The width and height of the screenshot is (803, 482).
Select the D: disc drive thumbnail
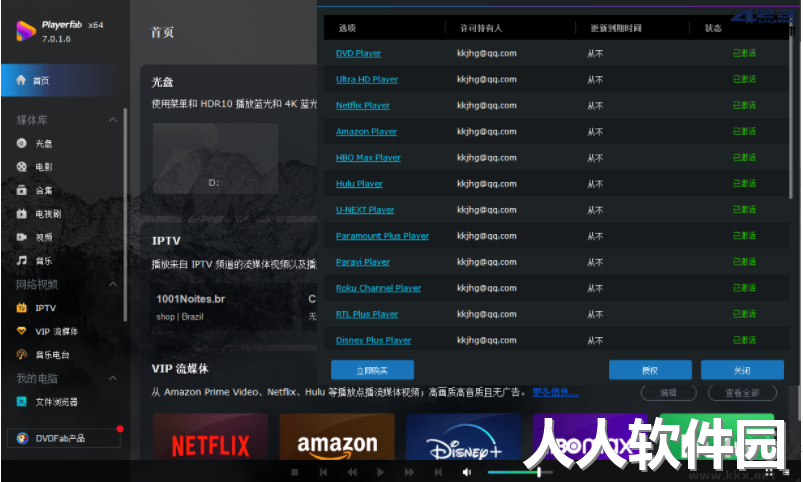[215, 158]
